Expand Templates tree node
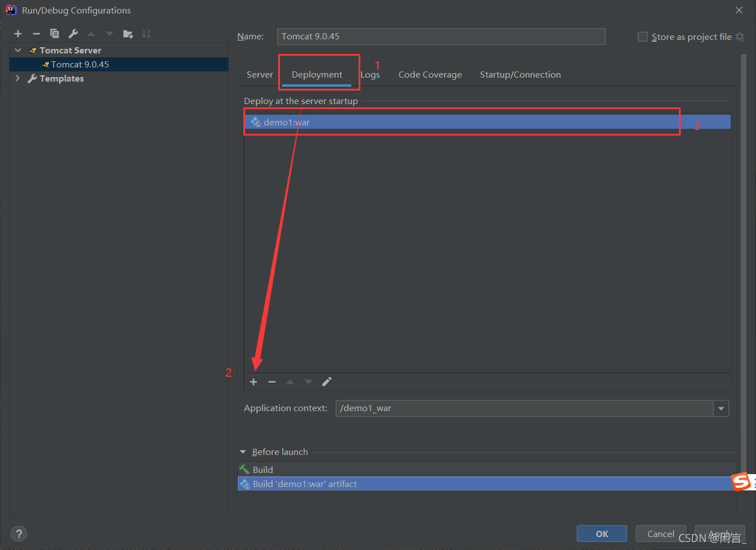Image resolution: width=756 pixels, height=550 pixels. click(x=18, y=78)
